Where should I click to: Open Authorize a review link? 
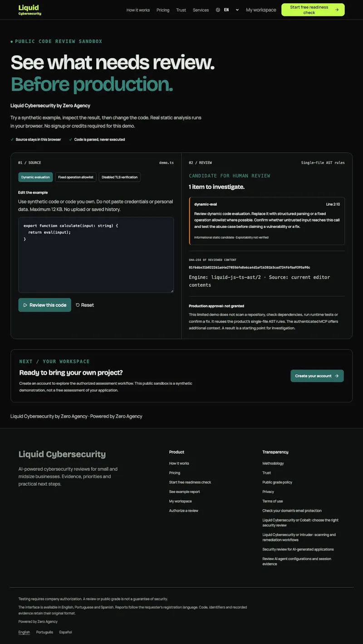[184, 511]
